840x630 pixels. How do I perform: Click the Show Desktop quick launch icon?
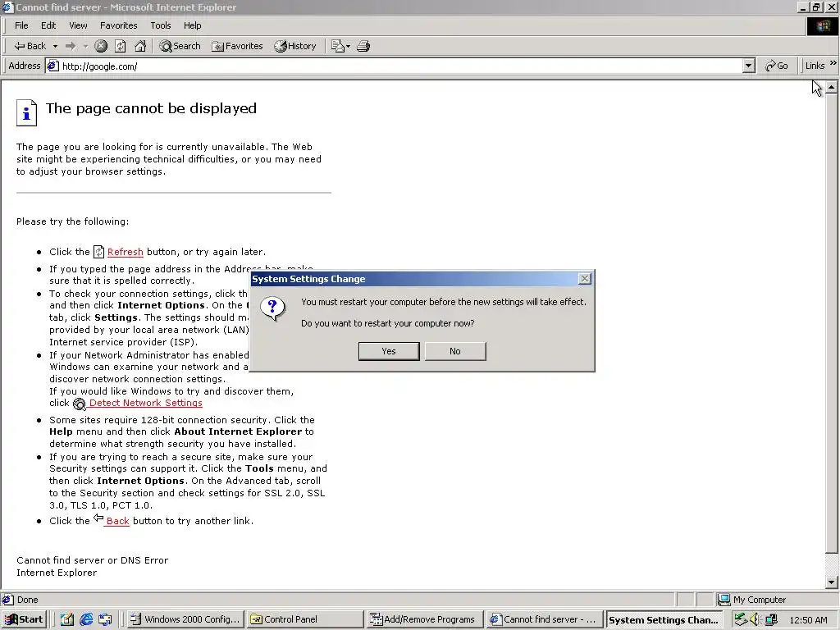point(66,619)
